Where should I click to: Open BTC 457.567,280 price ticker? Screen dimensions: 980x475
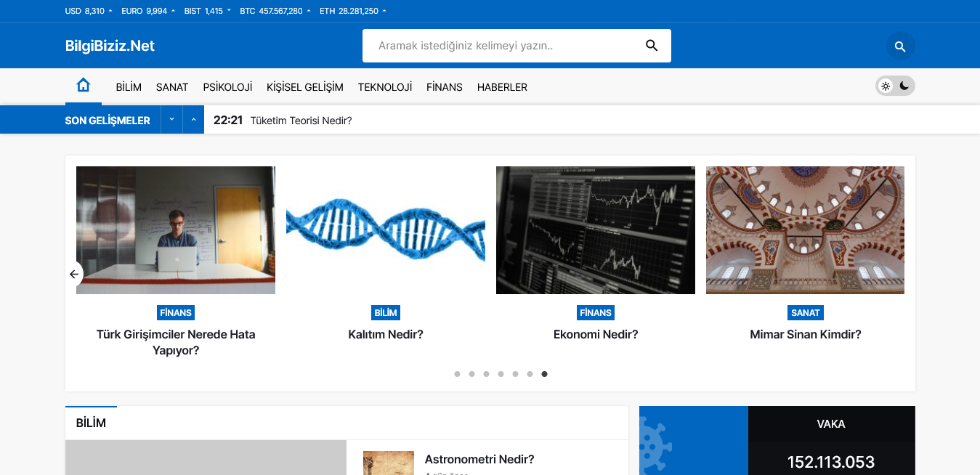[275, 11]
